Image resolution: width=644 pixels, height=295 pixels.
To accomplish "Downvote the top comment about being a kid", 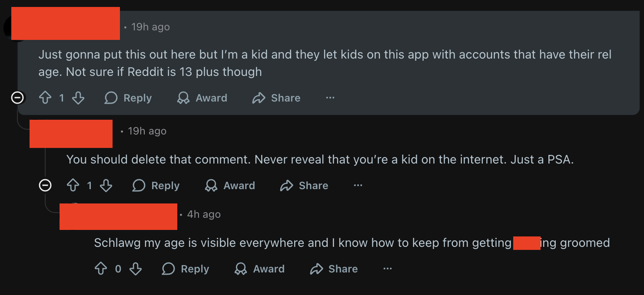I will click(x=78, y=98).
